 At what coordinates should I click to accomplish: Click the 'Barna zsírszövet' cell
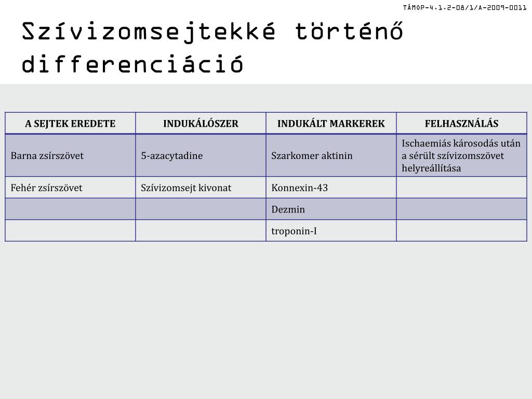(x=70, y=155)
